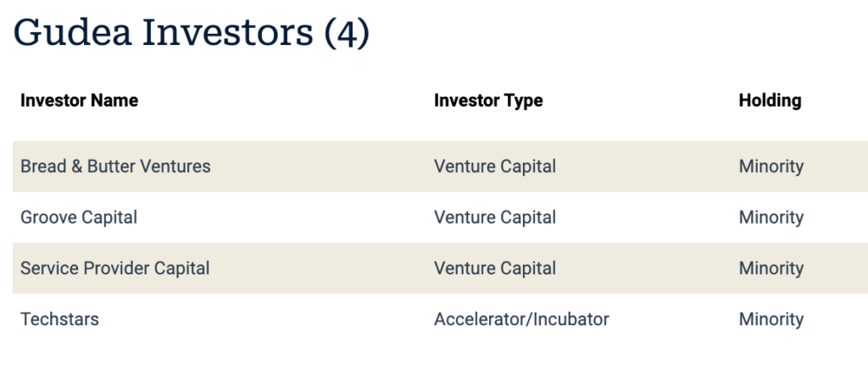Click the Accelerator/Incubator type for Techstars
868x377 pixels.
tap(521, 319)
